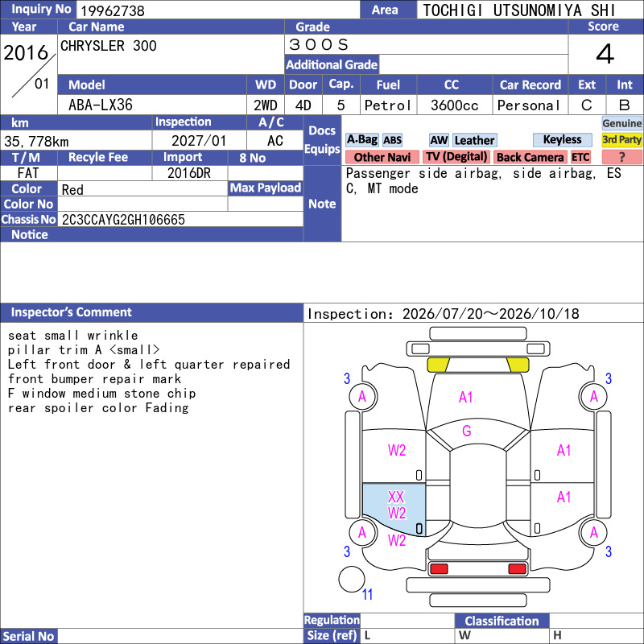Viewport: 644px width, 644px height.
Task: Click the import value 2016DR
Action: click(x=189, y=173)
